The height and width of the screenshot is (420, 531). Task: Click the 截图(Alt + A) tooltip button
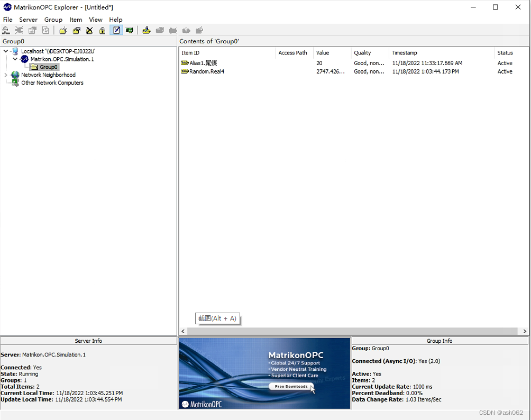click(x=217, y=318)
